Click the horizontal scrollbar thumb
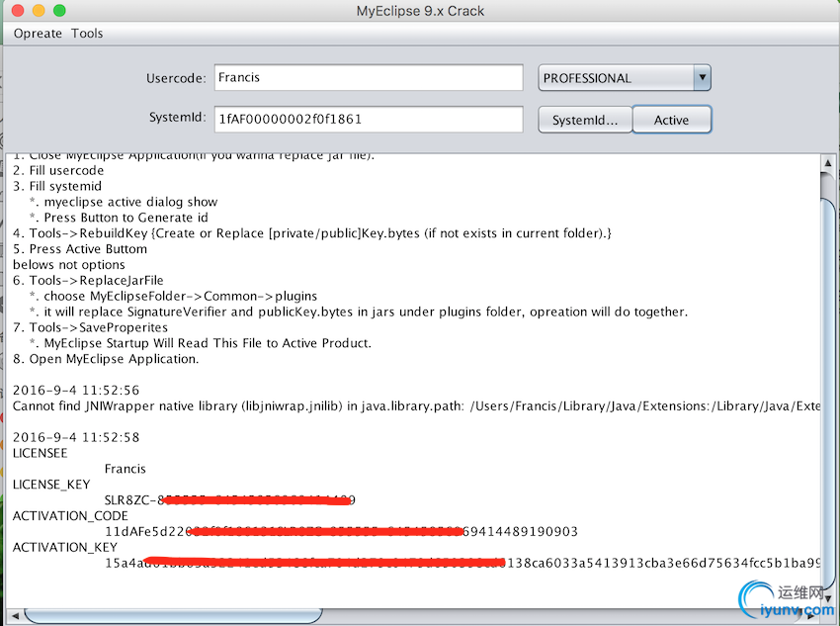The image size is (840, 626). coord(173,616)
